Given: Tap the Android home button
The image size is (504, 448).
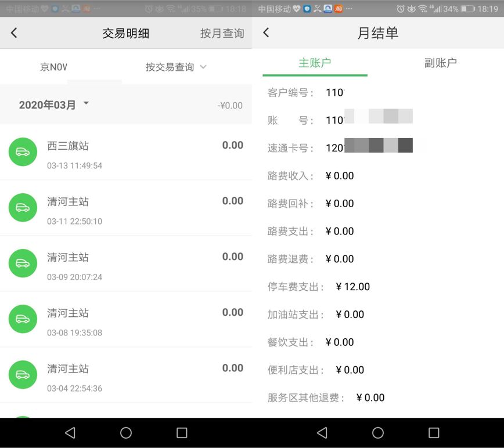Looking at the screenshot, I should pyautogui.click(x=125, y=432).
